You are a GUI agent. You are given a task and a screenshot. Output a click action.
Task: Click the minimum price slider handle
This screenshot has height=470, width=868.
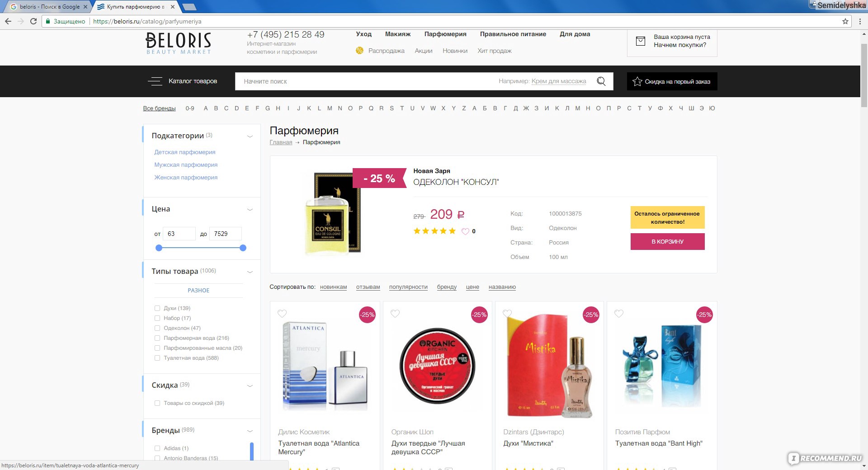tap(159, 248)
